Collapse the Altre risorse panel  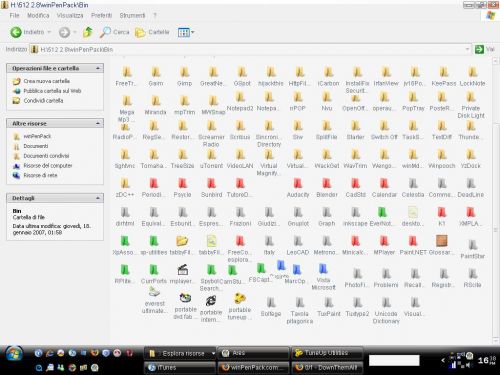98,123
